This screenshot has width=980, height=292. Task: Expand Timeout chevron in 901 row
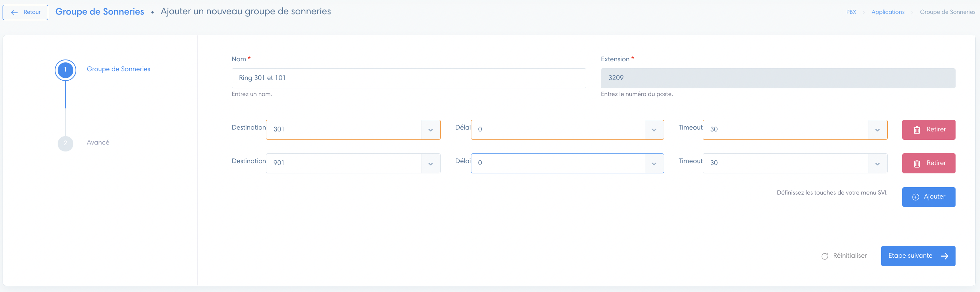point(877,164)
